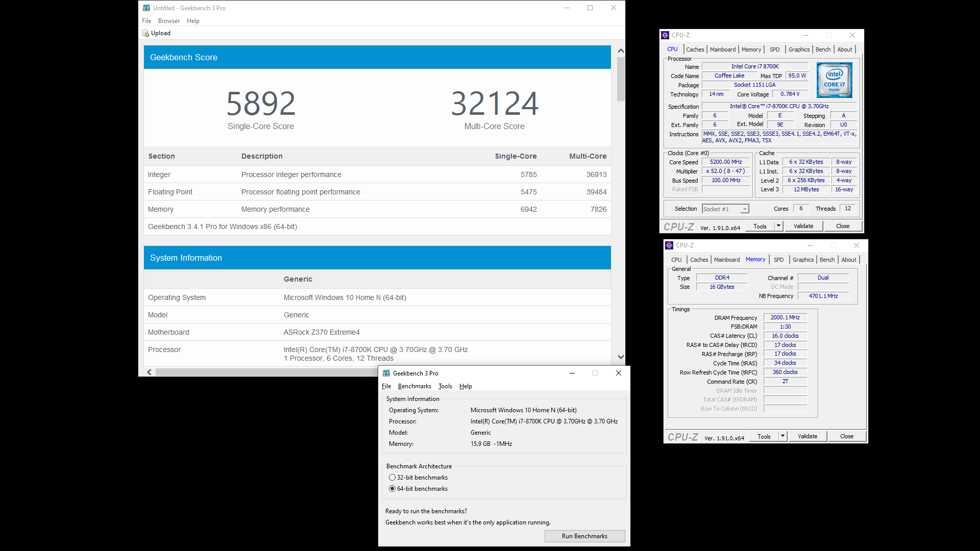Click Geekbench 3 Pro small window title icon
This screenshot has width=980, height=551.
tap(386, 373)
